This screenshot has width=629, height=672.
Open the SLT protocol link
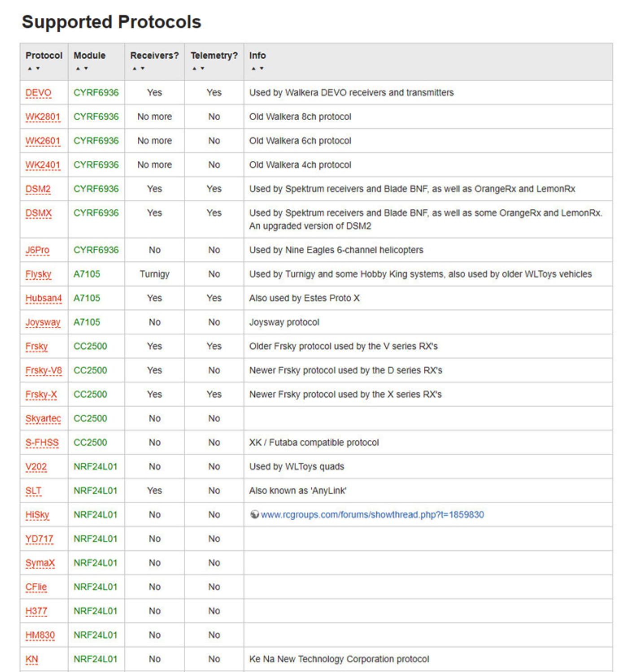point(33,491)
